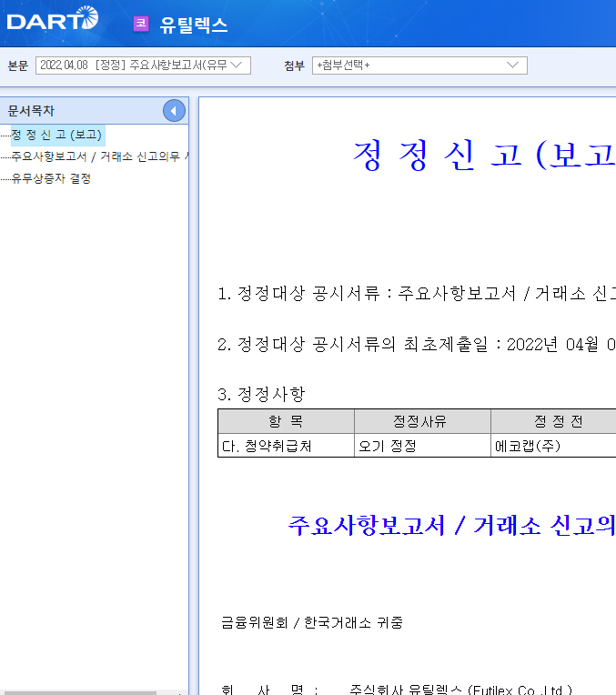616x695 pixels.
Task: Click the 다. 청약취급처 table cell
Action: (x=286, y=446)
